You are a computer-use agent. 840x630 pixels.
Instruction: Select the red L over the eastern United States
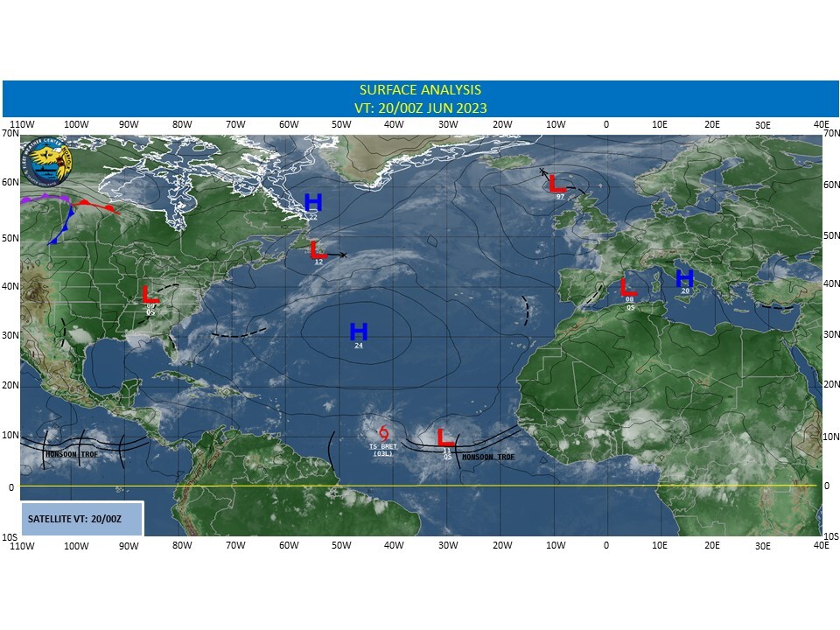pyautogui.click(x=150, y=294)
